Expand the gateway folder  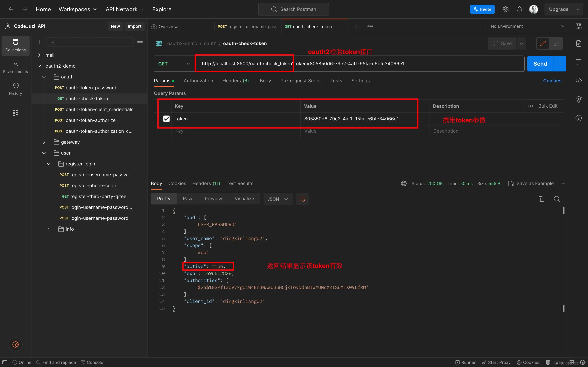pos(44,142)
